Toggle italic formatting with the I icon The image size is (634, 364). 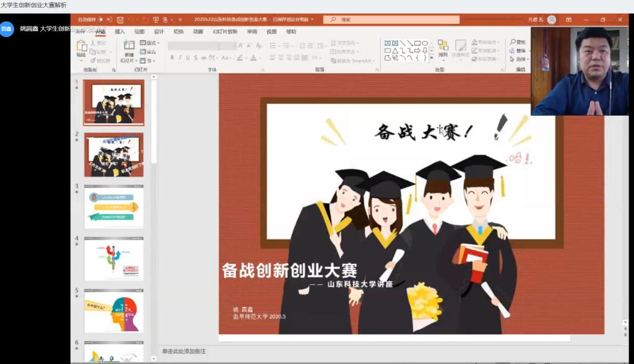point(180,58)
